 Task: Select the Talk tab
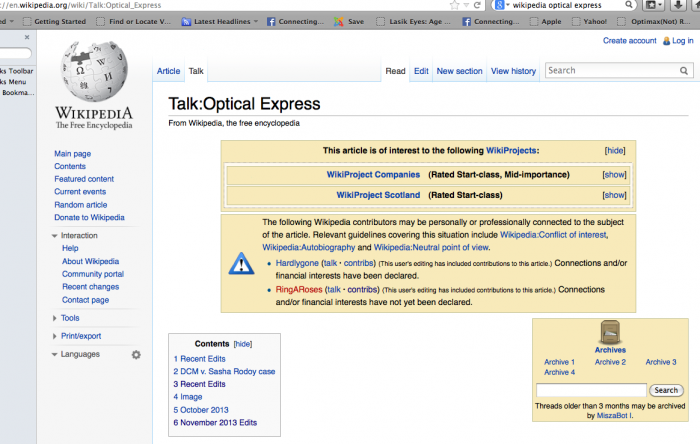[x=196, y=71]
